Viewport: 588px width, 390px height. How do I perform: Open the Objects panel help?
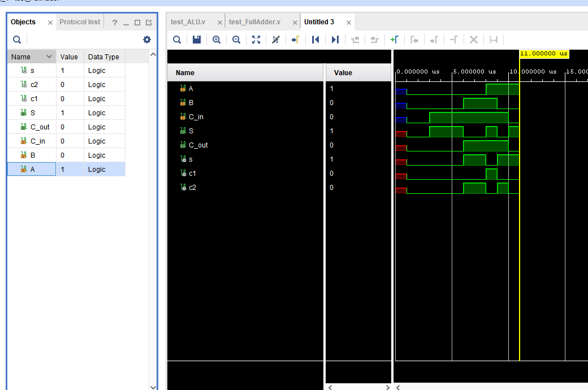[115, 23]
